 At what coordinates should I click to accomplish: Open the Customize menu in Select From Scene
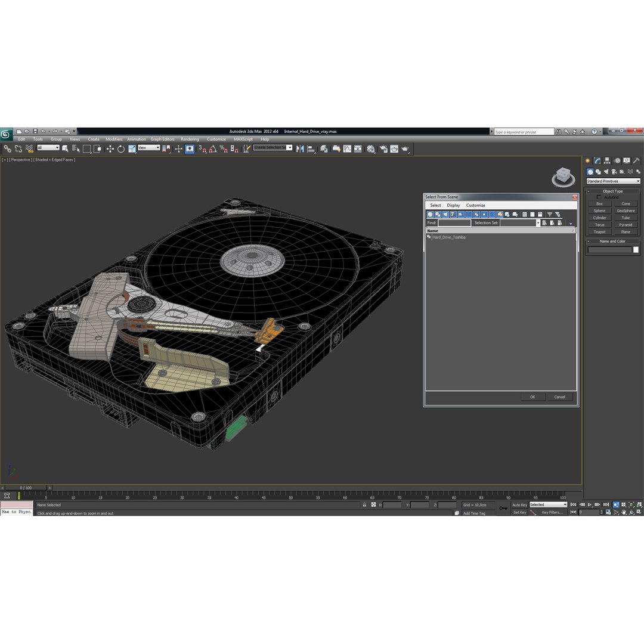(x=476, y=205)
